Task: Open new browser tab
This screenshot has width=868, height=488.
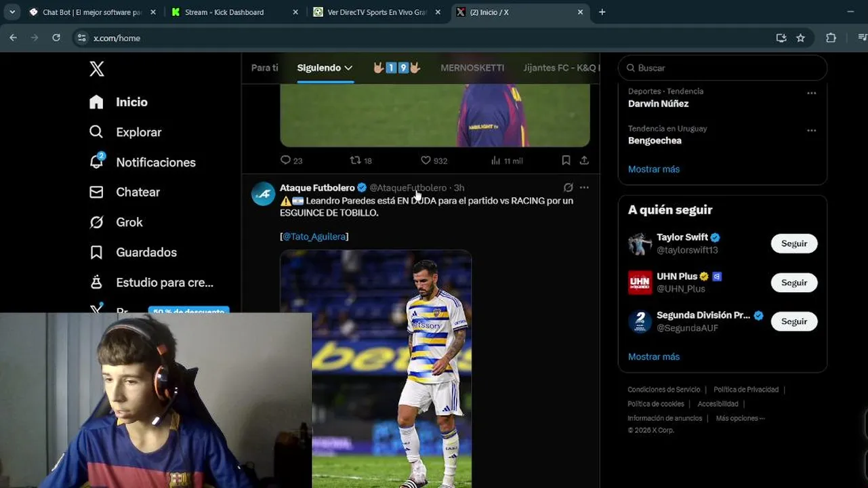Action: coord(602,12)
